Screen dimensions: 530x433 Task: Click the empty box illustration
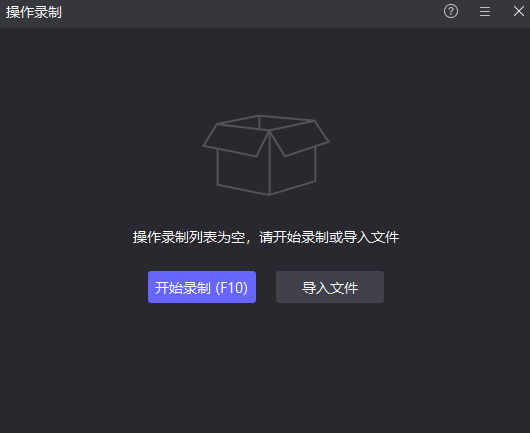pos(266,155)
